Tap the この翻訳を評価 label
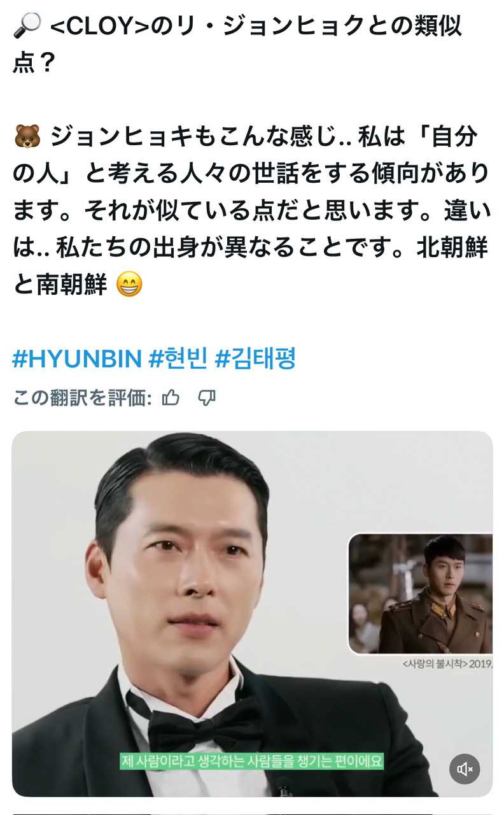The width and height of the screenshot is (504, 815). tap(83, 399)
